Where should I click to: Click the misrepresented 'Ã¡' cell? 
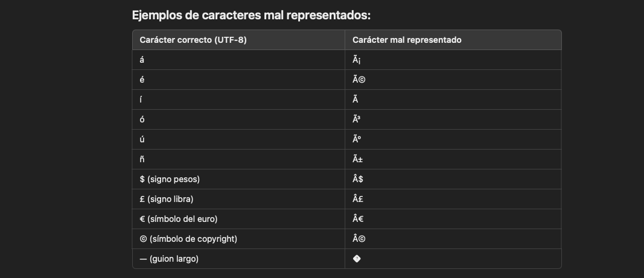pos(453,60)
